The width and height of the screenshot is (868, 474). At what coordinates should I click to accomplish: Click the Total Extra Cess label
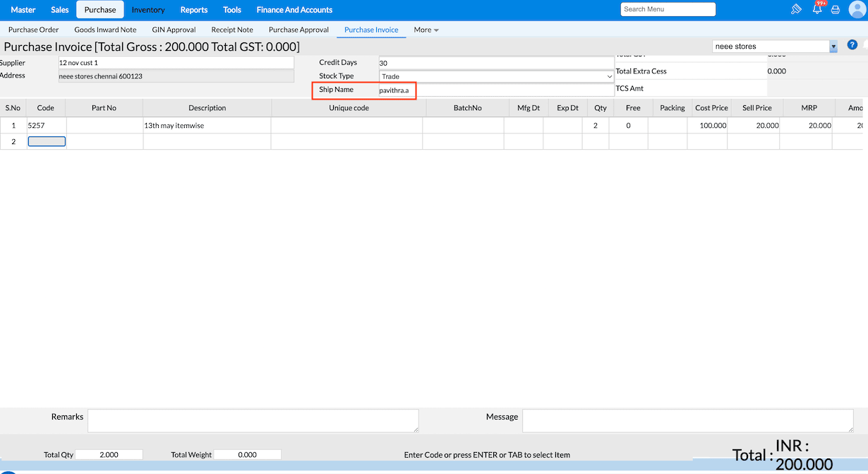tap(641, 71)
